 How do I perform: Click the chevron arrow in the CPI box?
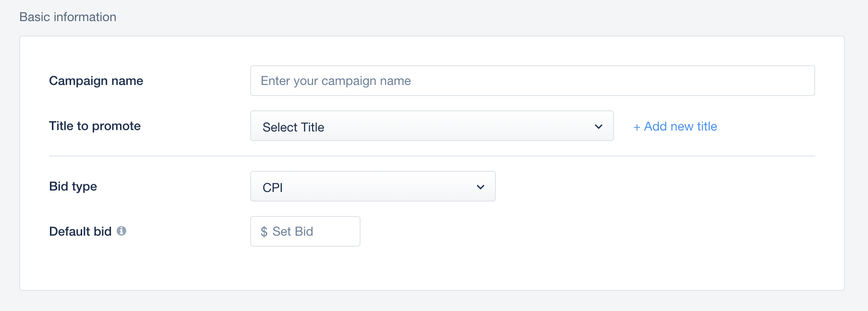pyautogui.click(x=481, y=187)
